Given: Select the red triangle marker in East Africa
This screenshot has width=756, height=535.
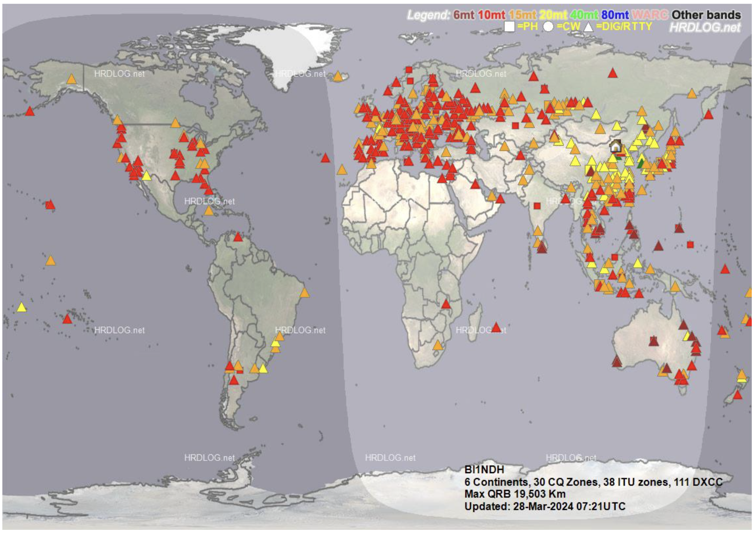Looking at the screenshot, I should (x=446, y=304).
